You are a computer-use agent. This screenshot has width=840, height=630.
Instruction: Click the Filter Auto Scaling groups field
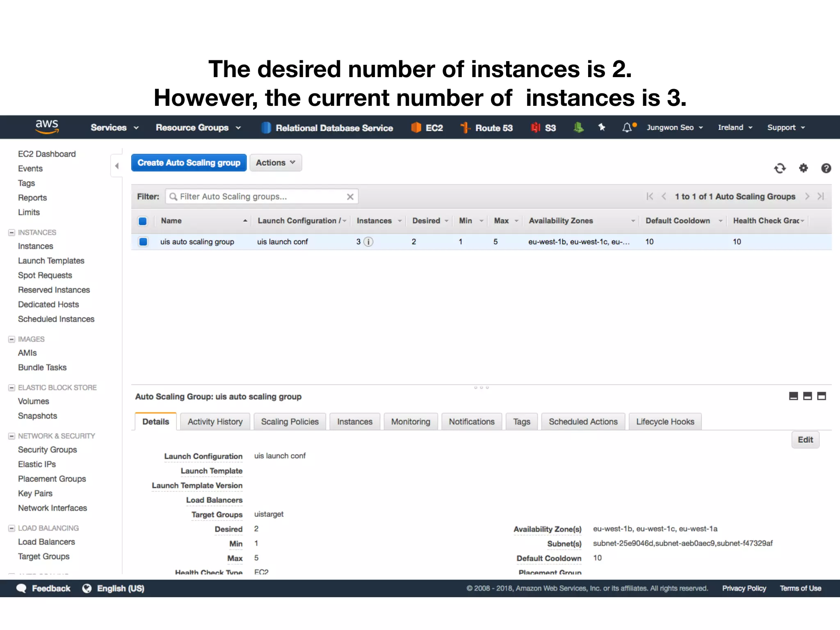tap(262, 196)
